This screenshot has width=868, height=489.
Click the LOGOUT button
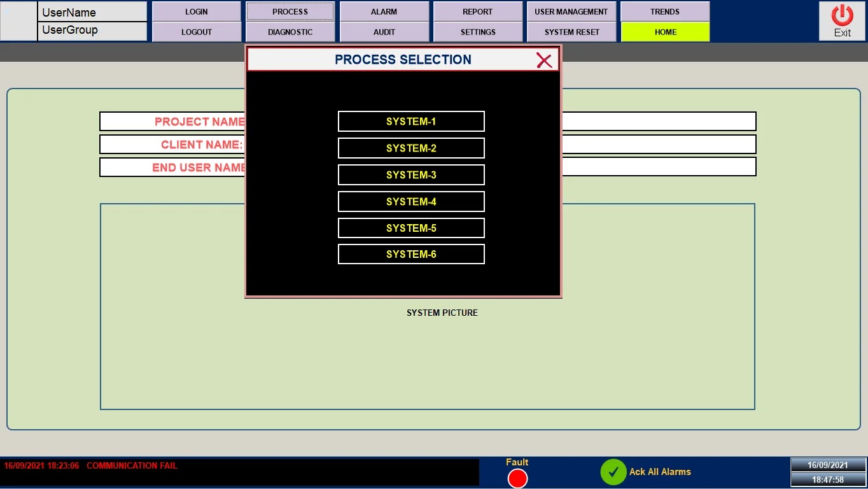pos(197,32)
